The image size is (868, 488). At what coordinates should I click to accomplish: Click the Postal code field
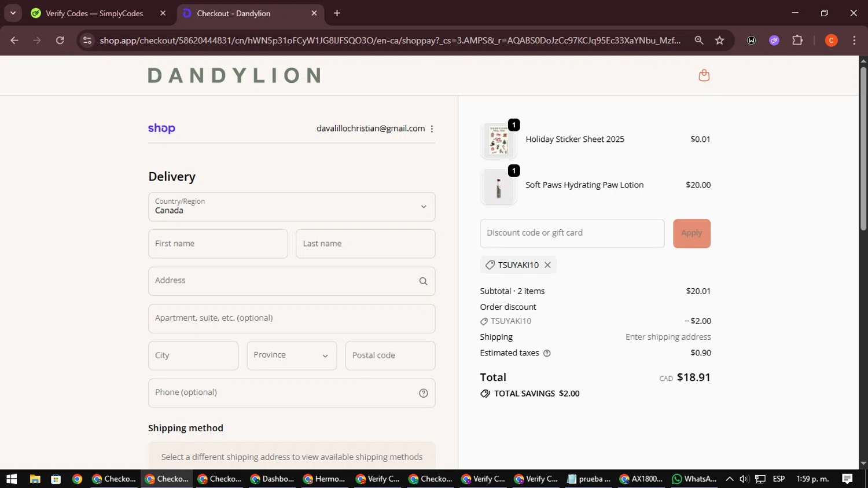pos(390,355)
